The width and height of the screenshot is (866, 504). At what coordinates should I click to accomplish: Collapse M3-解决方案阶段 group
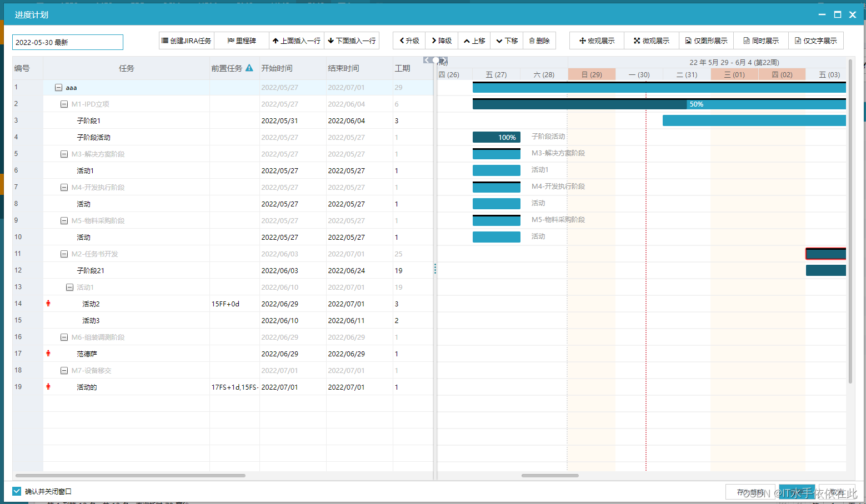pos(64,154)
